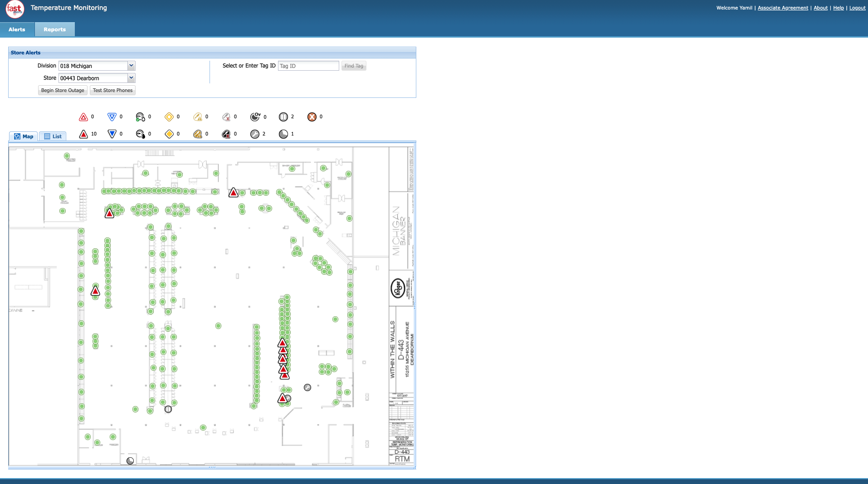Focus the Tag ID input field

[308, 66]
